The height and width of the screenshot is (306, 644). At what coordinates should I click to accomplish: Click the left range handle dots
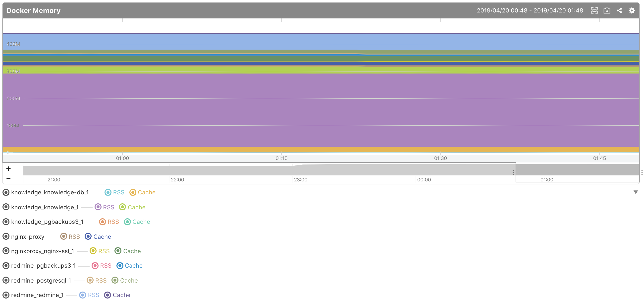coord(513,172)
